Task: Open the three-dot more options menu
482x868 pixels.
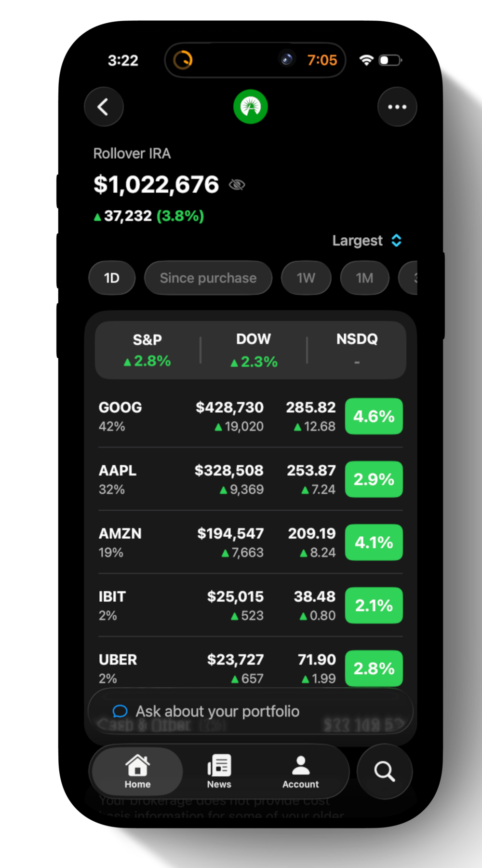Action: [397, 107]
